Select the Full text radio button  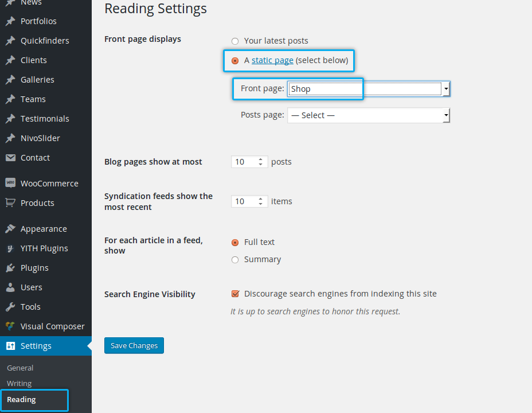click(235, 243)
